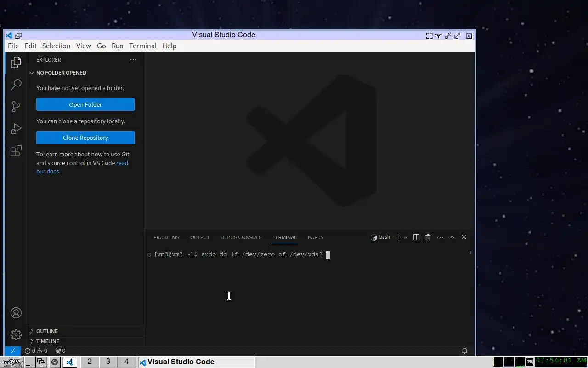Open the Extensions view

click(16, 151)
